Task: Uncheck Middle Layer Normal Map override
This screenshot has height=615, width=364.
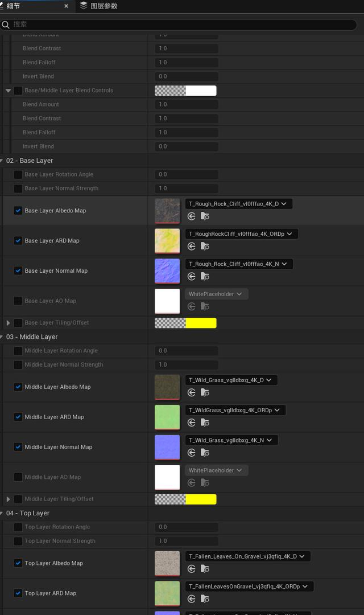Action: [18, 447]
